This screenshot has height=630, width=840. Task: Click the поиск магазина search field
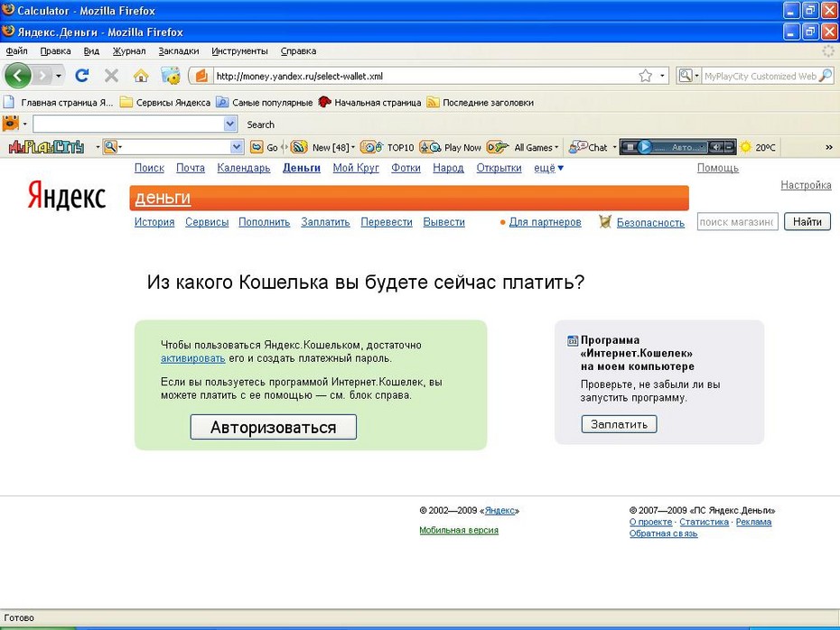pos(737,222)
